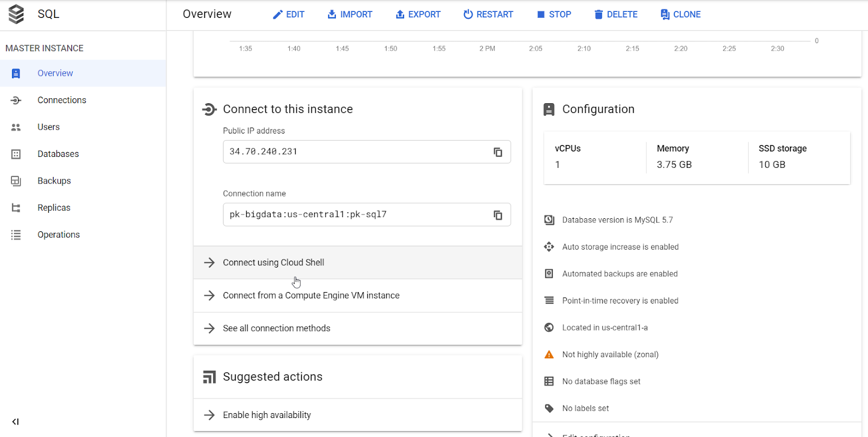Open the Connections sidebar item
This screenshot has height=437, width=868.
83,100
